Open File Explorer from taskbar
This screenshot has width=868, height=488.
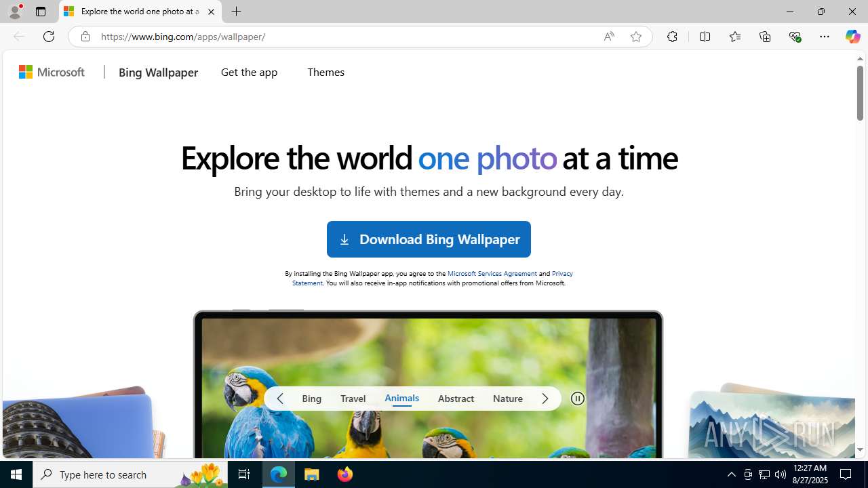click(312, 474)
